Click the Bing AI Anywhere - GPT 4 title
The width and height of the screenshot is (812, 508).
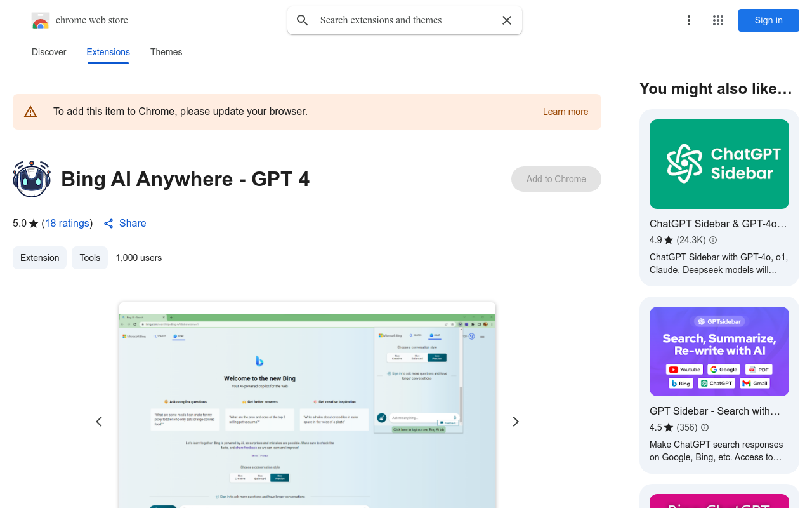click(185, 179)
